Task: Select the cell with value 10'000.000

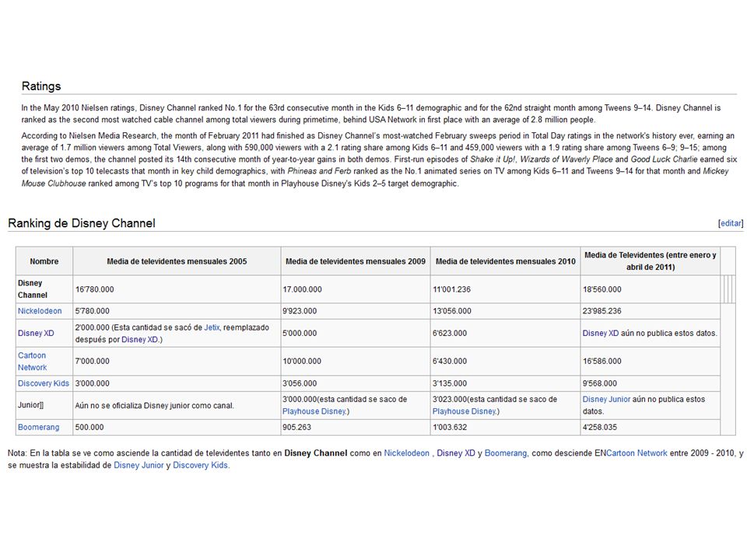Action: coord(356,362)
